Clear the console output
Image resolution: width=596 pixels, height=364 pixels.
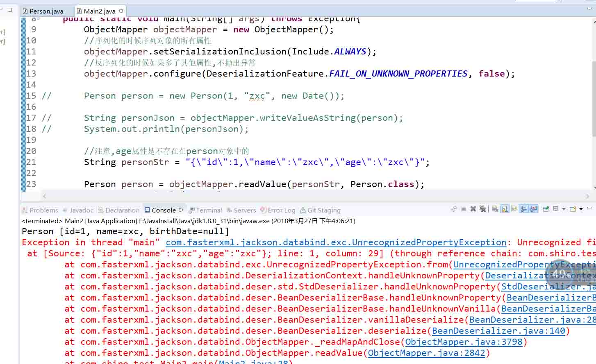[495, 209]
